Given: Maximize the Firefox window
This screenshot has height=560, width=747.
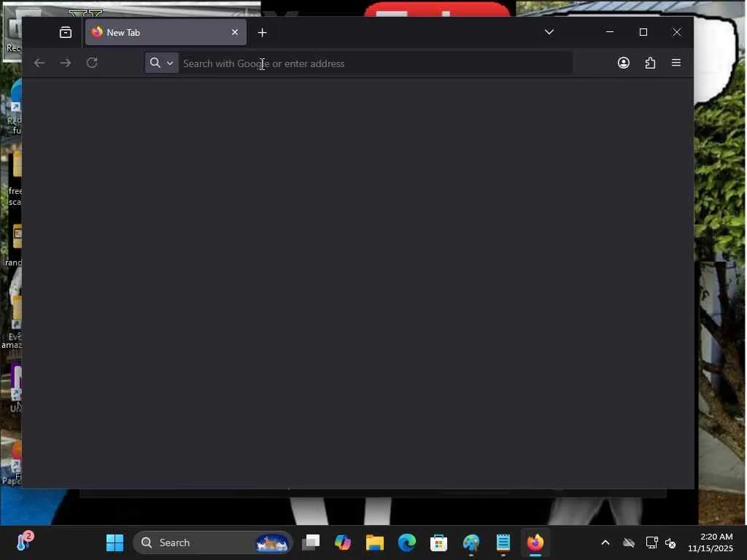Looking at the screenshot, I should [x=643, y=32].
